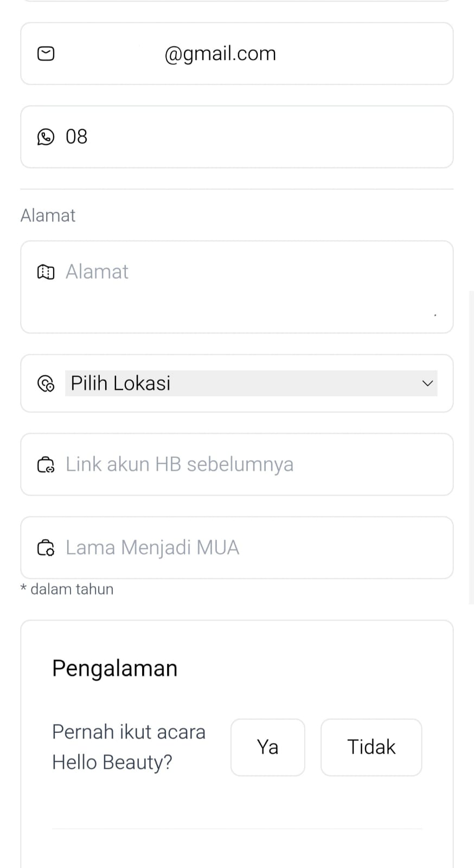This screenshot has height=868, width=474.
Task: Click the bag icon beside Link akun HB
Action: [x=46, y=465]
